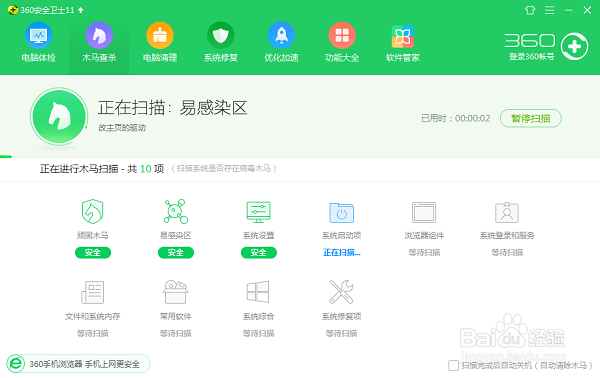Viewport: 600px width, 378px height.
Task: Click the 系统登录和服务 ID badge icon
Action: pyautogui.click(x=507, y=212)
